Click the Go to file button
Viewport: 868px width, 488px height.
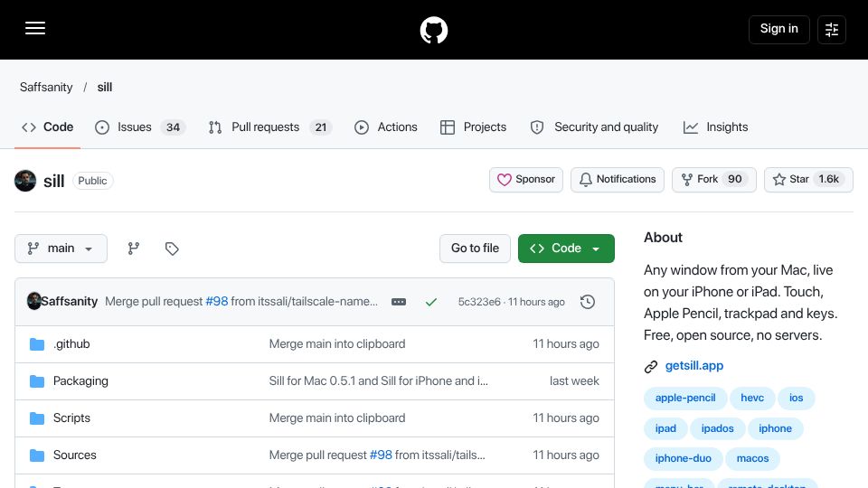475,249
